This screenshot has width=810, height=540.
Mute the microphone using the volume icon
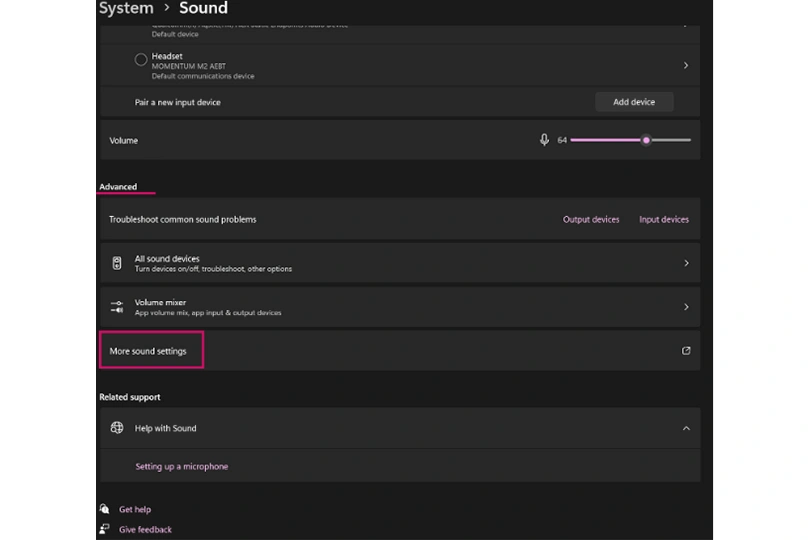(544, 140)
